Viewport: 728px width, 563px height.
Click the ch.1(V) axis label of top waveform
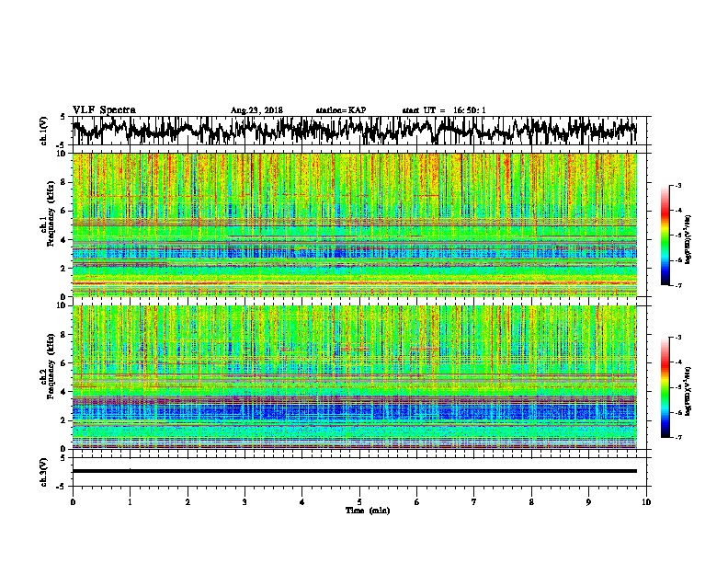[x=44, y=131]
